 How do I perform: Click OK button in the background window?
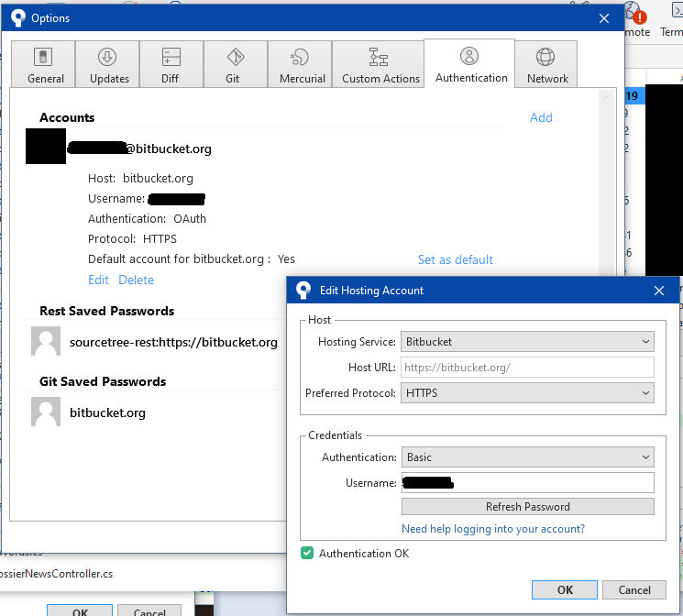[80, 610]
